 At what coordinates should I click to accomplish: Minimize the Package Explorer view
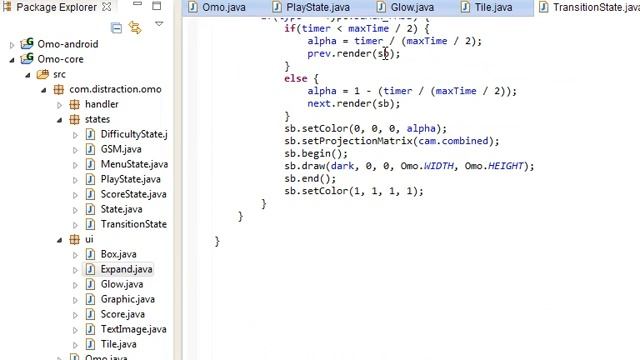(138, 4)
